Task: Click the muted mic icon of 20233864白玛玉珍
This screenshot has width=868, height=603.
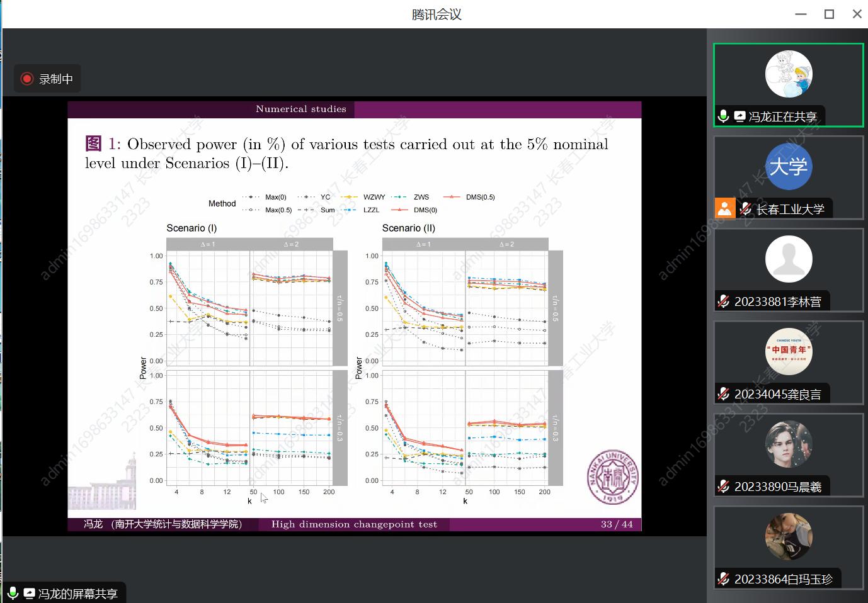Action: coord(724,579)
